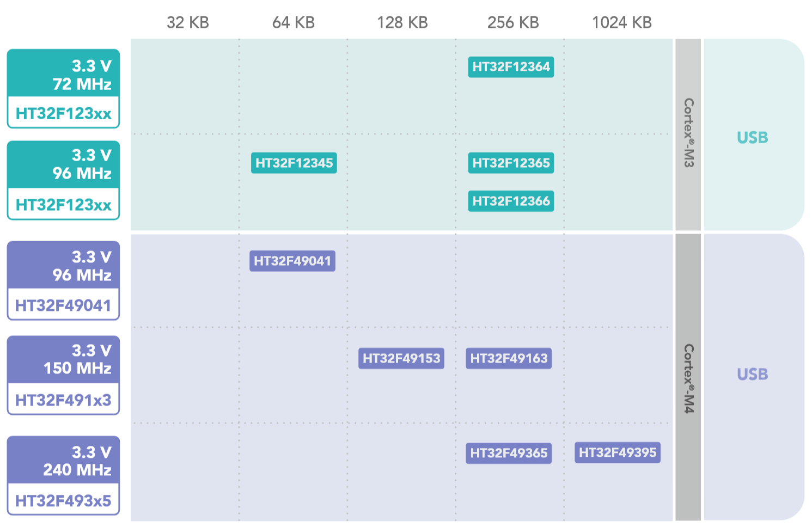The image size is (812, 527).
Task: Click the 1024 KB column header
Action: tap(622, 22)
